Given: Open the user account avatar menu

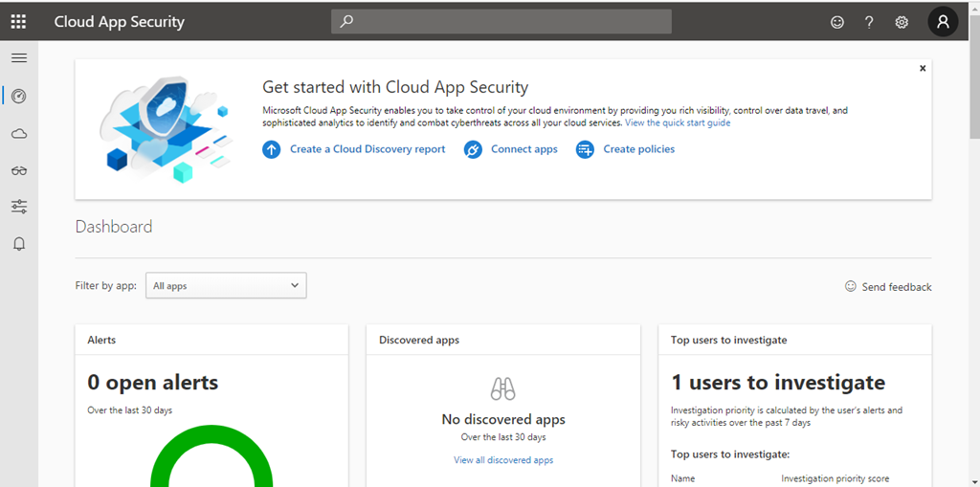Looking at the screenshot, I should [943, 21].
